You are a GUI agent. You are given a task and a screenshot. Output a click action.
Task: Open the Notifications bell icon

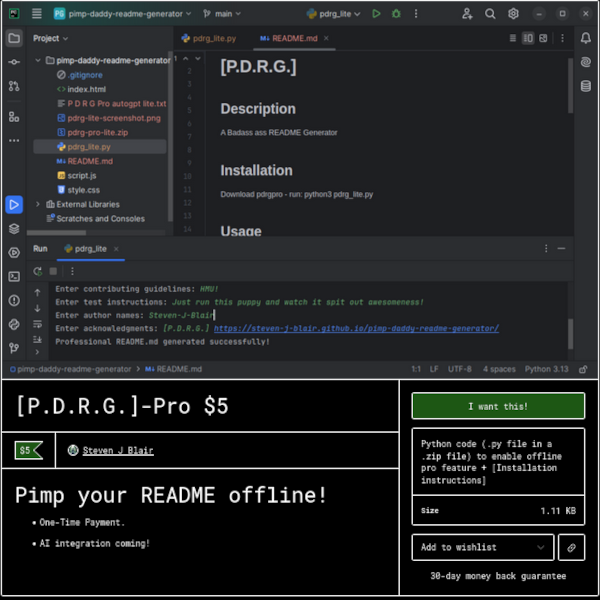coord(585,38)
